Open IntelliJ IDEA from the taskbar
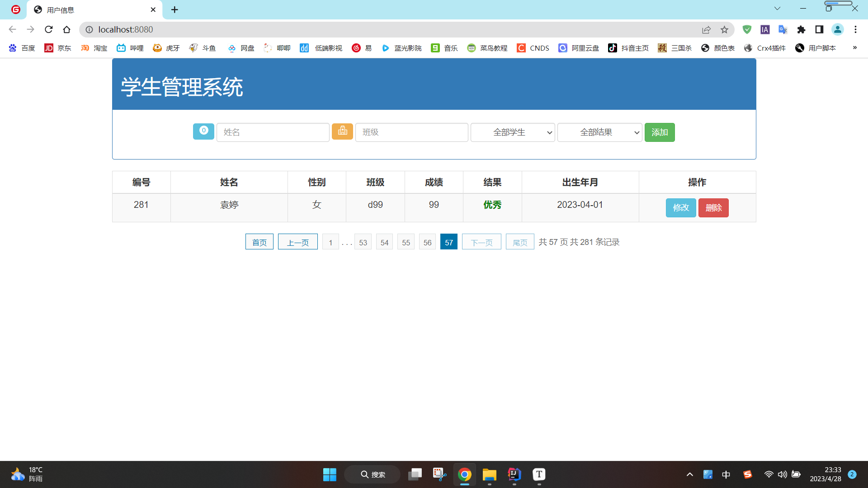This screenshot has width=868, height=488. click(x=514, y=474)
